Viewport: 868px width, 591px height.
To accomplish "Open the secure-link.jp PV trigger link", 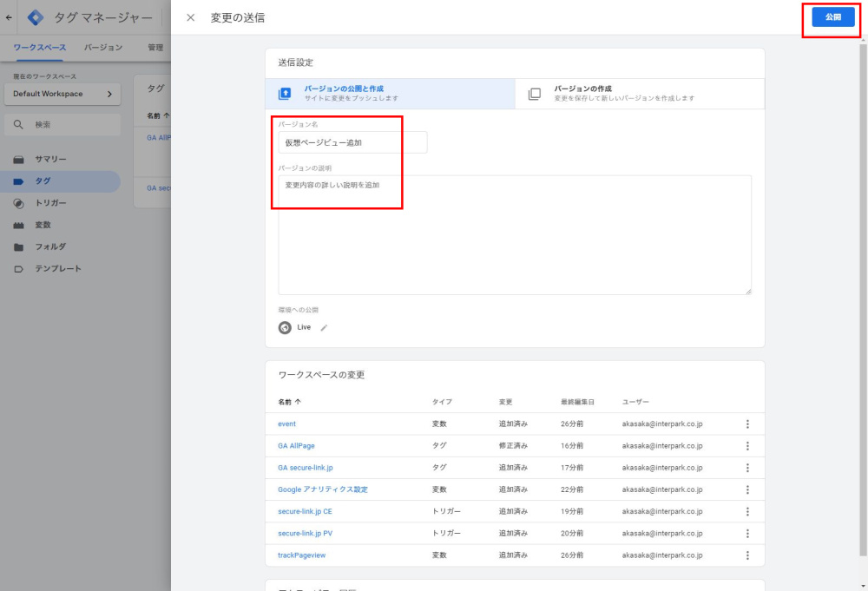I will pos(305,534).
